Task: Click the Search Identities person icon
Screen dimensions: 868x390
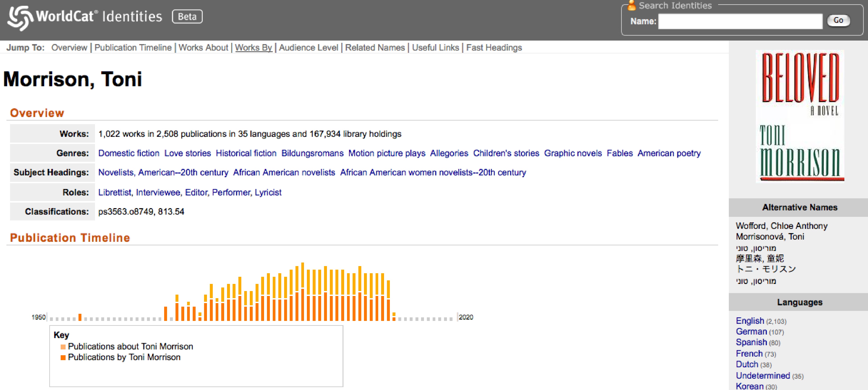Action: click(631, 5)
